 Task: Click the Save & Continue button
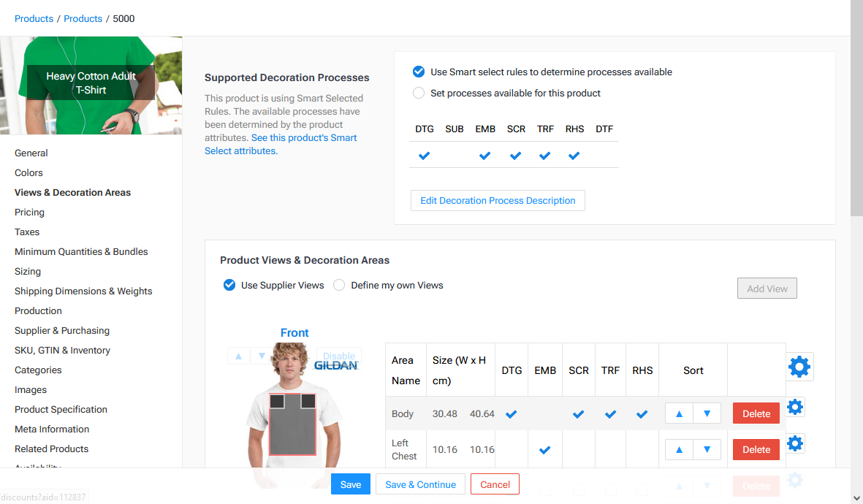coord(420,484)
